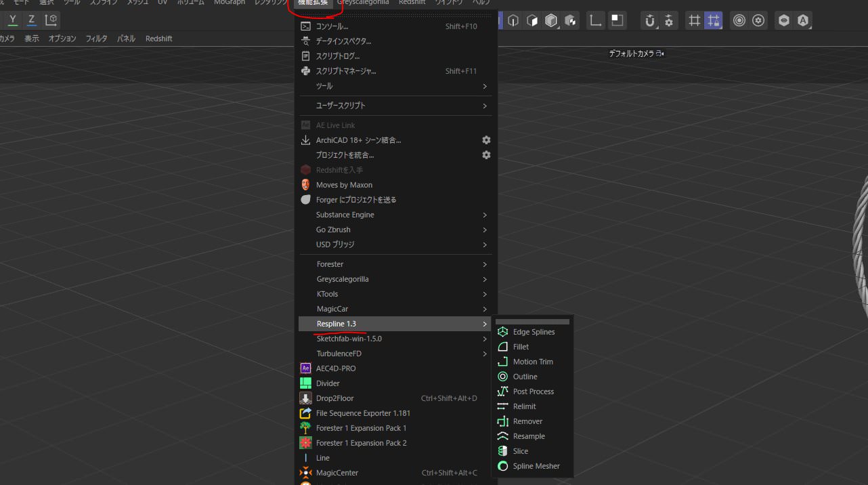Open the viewport オプション menu

tap(62, 39)
